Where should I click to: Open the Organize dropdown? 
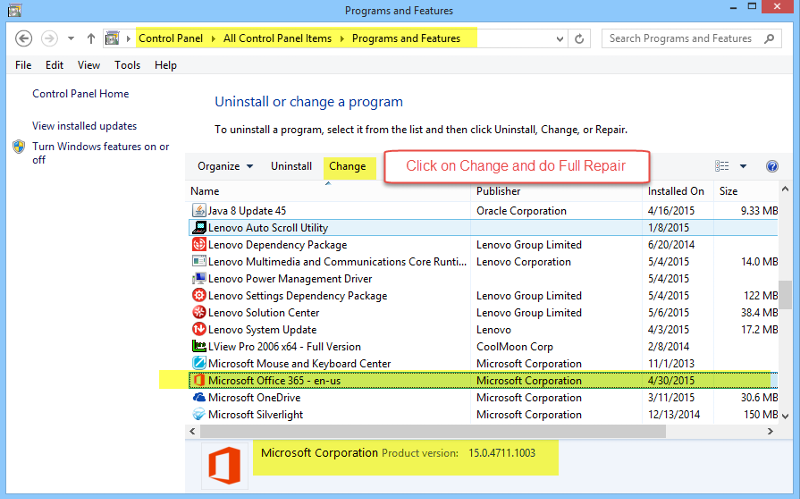click(225, 166)
